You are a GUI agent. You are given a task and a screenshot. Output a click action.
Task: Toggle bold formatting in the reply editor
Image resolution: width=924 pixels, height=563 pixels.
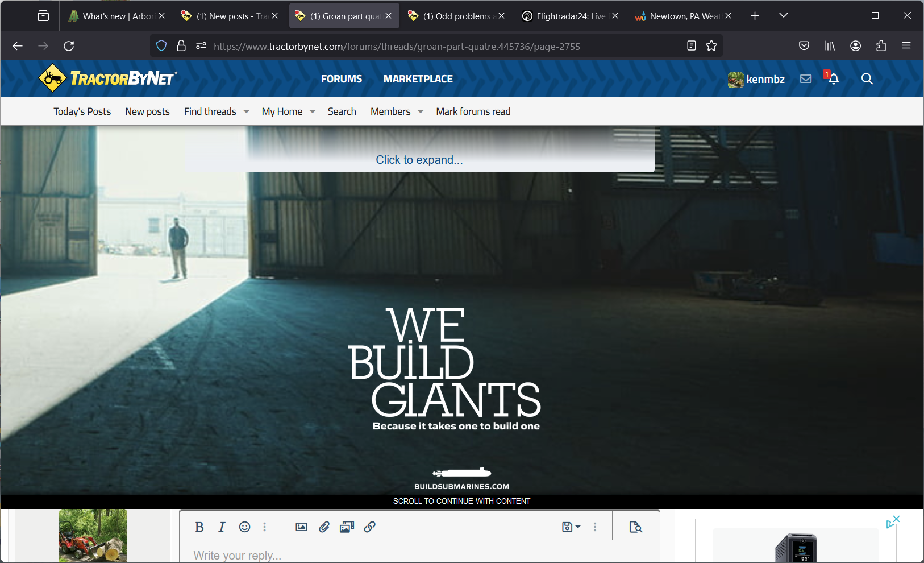(199, 527)
